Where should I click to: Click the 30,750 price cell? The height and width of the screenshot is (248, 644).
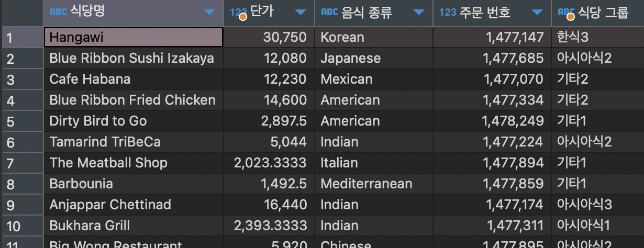(x=269, y=37)
